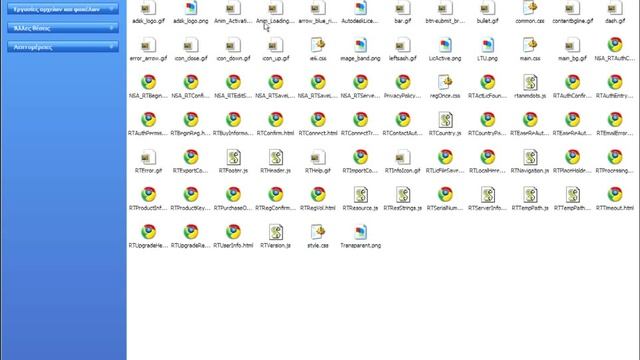Select the dash.gif file icon

tap(615, 8)
